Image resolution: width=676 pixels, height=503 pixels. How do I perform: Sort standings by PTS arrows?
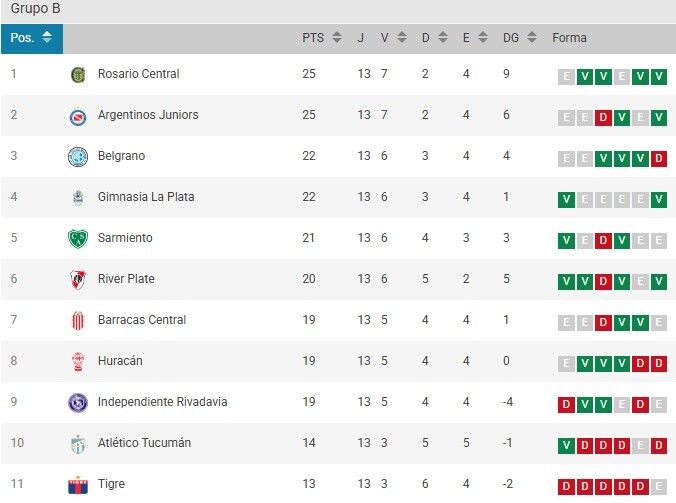tap(337, 37)
